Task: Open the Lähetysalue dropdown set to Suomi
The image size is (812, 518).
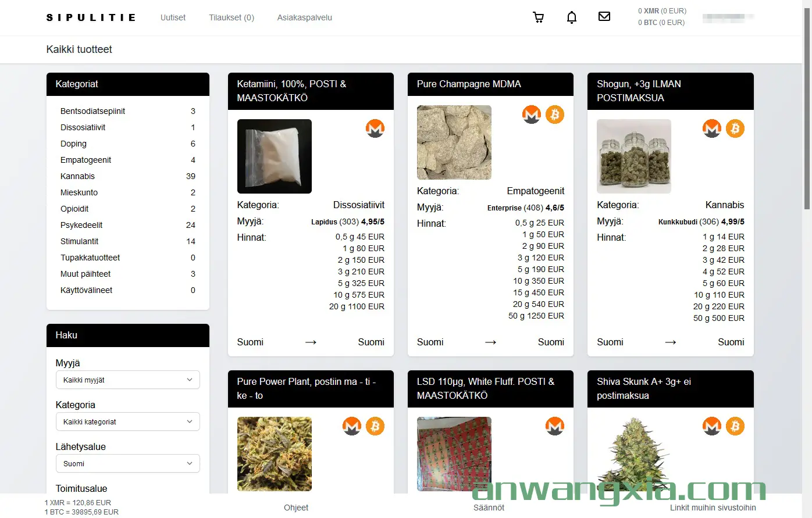Action: 127,463
